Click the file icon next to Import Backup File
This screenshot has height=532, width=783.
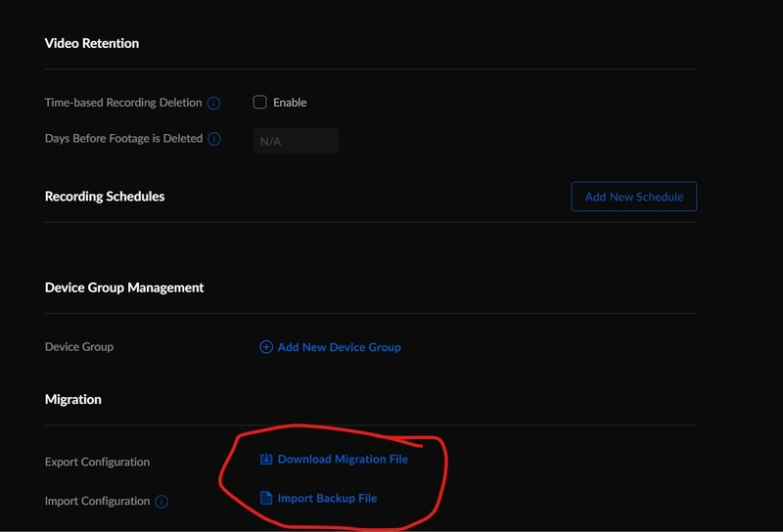(266, 499)
